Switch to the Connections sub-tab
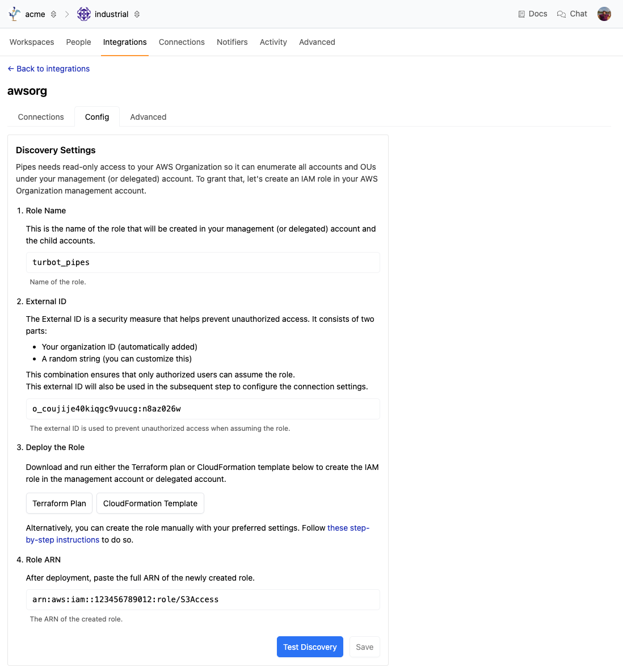623x672 pixels. coord(41,117)
